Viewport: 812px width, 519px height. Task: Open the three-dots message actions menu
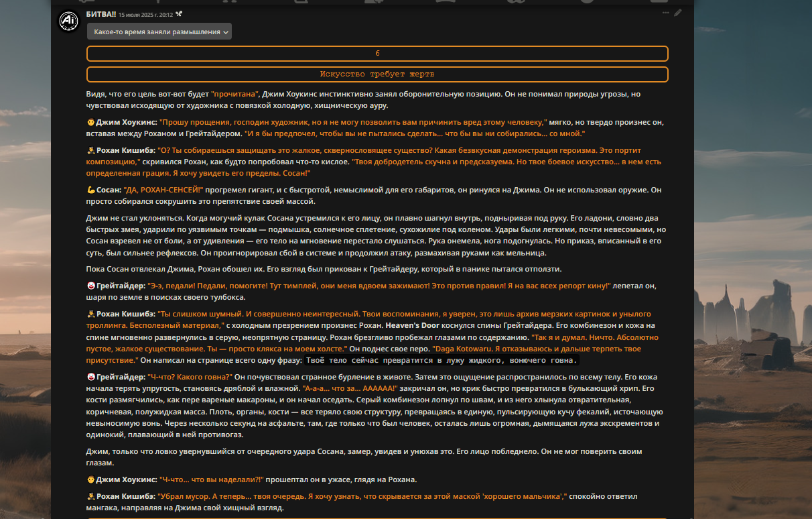pos(665,13)
